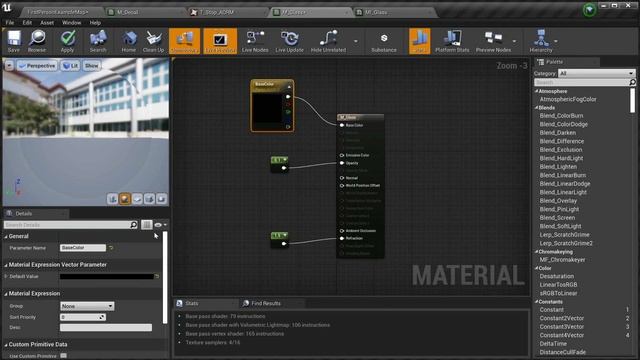Toggle Live Nodes in toolbar

pyautogui.click(x=255, y=41)
